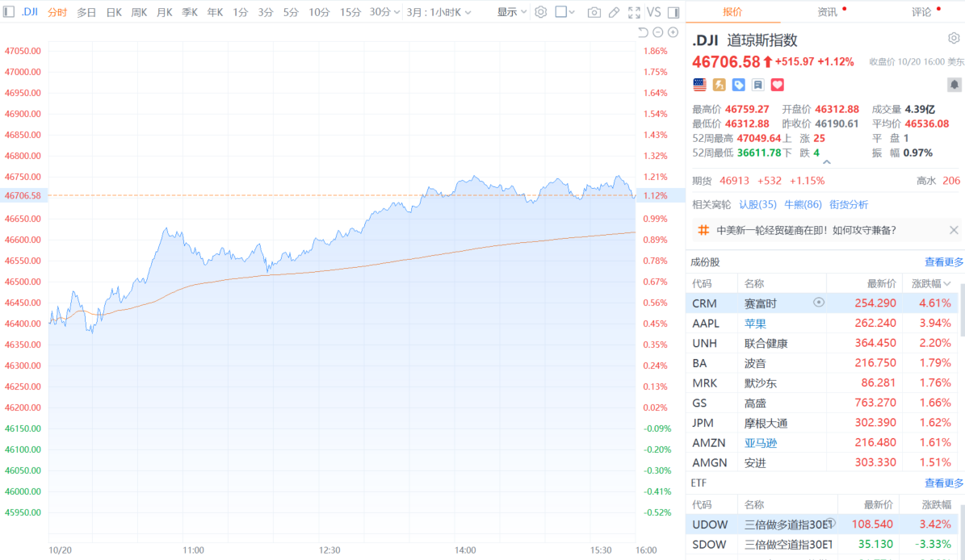965x560 pixels.
Task: Open the 资讯 news tab
Action: click(x=827, y=12)
